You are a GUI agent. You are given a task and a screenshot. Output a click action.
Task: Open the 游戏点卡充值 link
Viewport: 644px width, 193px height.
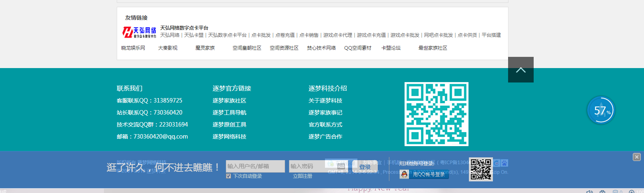(x=371, y=35)
